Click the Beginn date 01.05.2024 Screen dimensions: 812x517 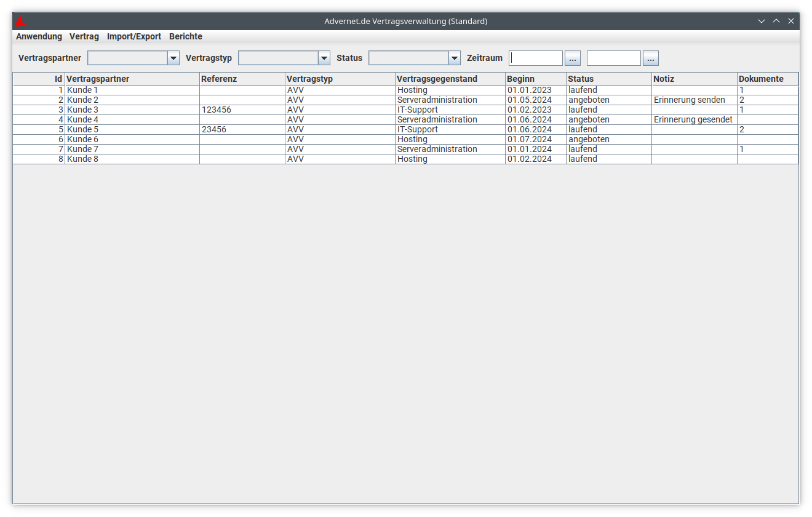tap(530, 100)
